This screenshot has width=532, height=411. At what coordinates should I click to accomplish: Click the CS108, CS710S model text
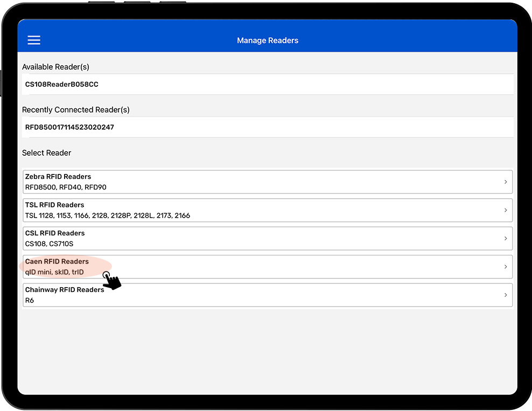click(x=49, y=244)
